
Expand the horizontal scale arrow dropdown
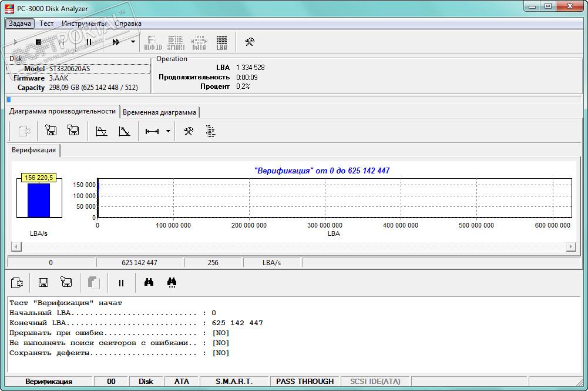pyautogui.click(x=168, y=131)
